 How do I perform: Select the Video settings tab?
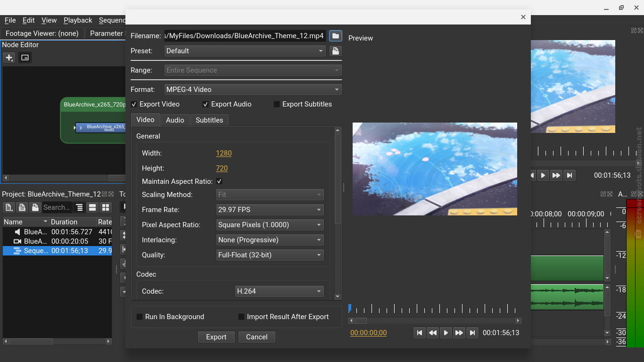pos(145,120)
